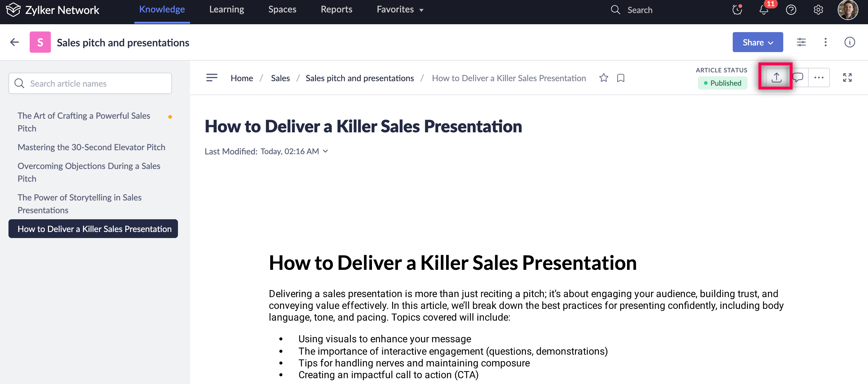
Task: Favorite article with star icon
Action: (x=603, y=78)
